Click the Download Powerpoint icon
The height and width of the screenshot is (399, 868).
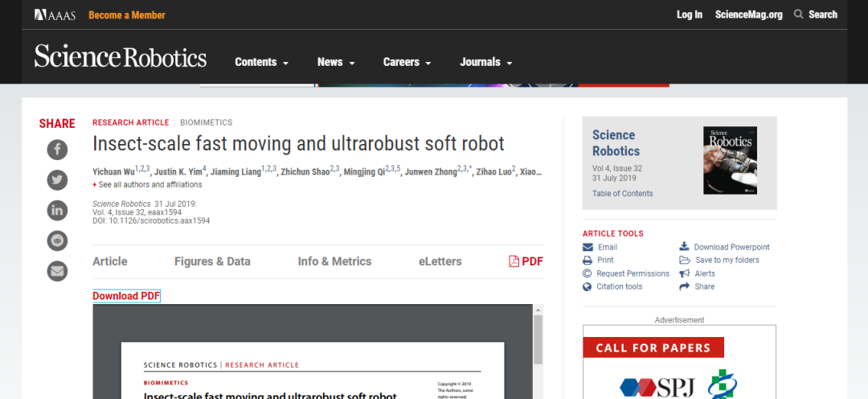(x=684, y=247)
